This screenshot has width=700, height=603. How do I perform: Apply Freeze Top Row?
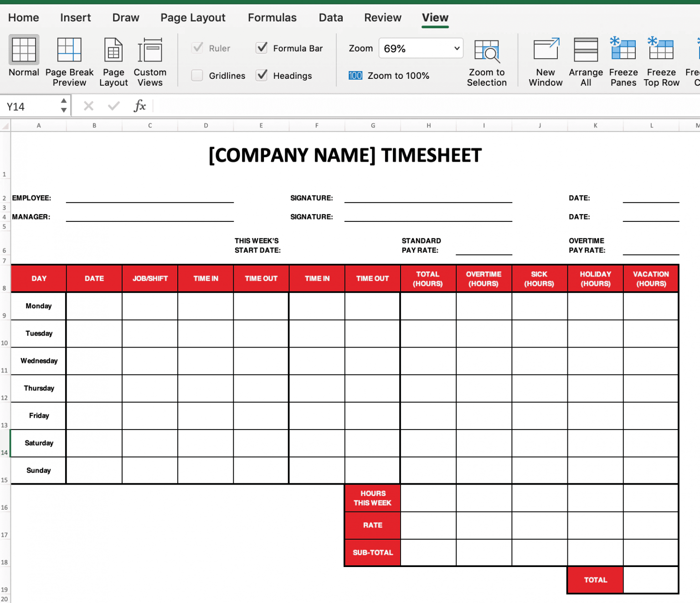(x=661, y=61)
